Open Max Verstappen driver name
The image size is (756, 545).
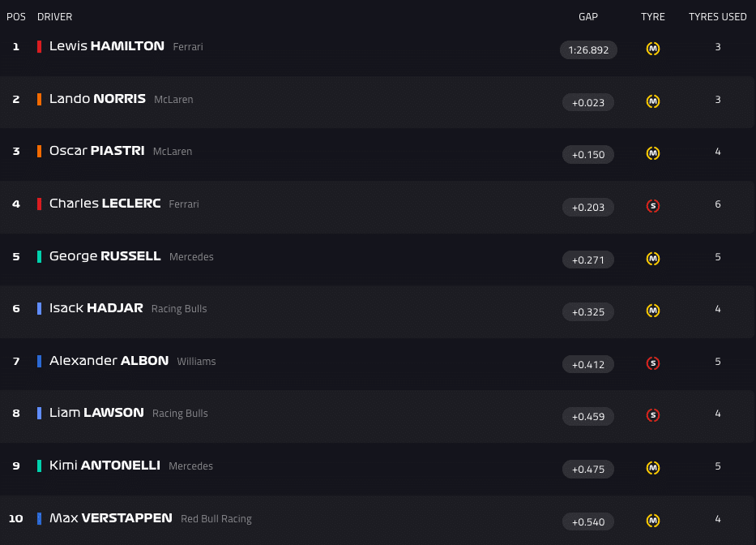click(110, 517)
